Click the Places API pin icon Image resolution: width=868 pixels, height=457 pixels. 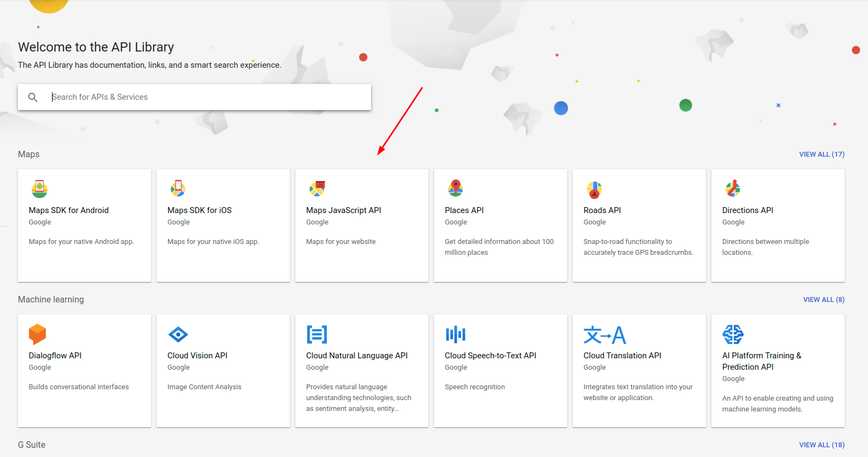tap(456, 188)
